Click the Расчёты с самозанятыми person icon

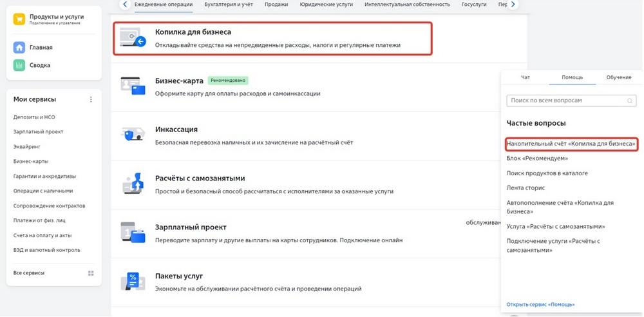point(133,184)
